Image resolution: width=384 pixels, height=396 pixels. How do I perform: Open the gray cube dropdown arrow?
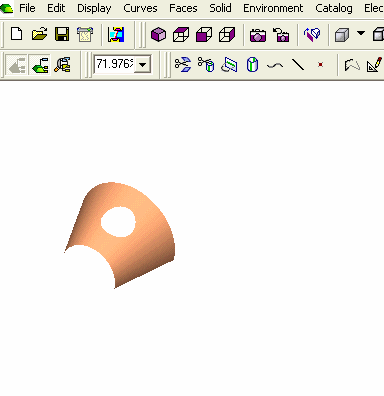pyautogui.click(x=361, y=33)
